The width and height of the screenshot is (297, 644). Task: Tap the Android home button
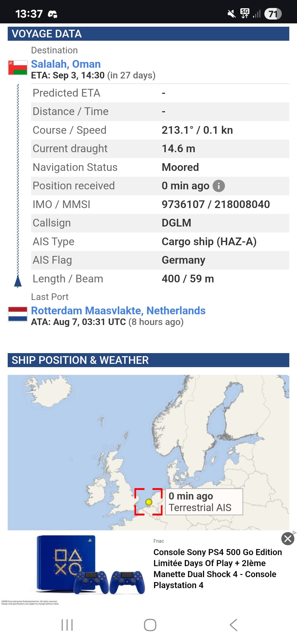point(150,625)
